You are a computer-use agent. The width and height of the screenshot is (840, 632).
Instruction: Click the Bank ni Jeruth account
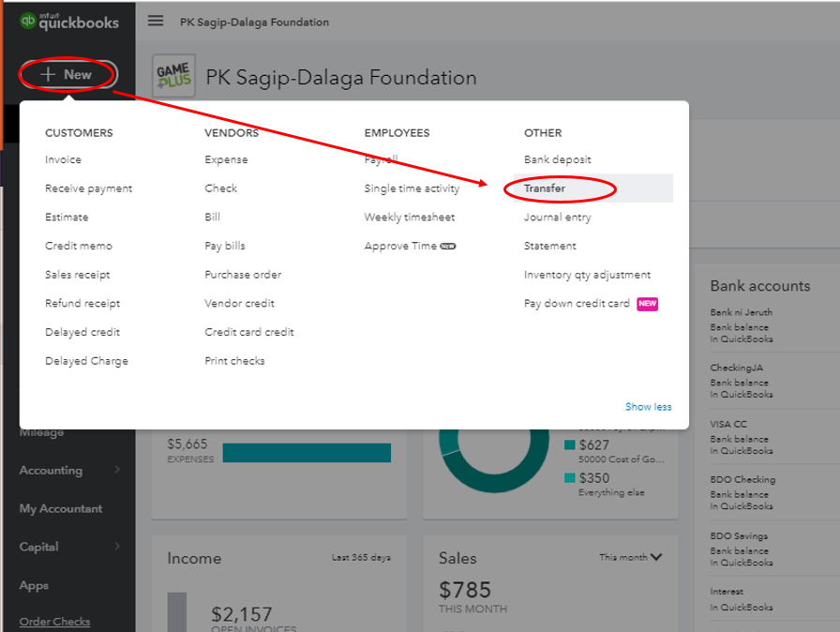(741, 312)
